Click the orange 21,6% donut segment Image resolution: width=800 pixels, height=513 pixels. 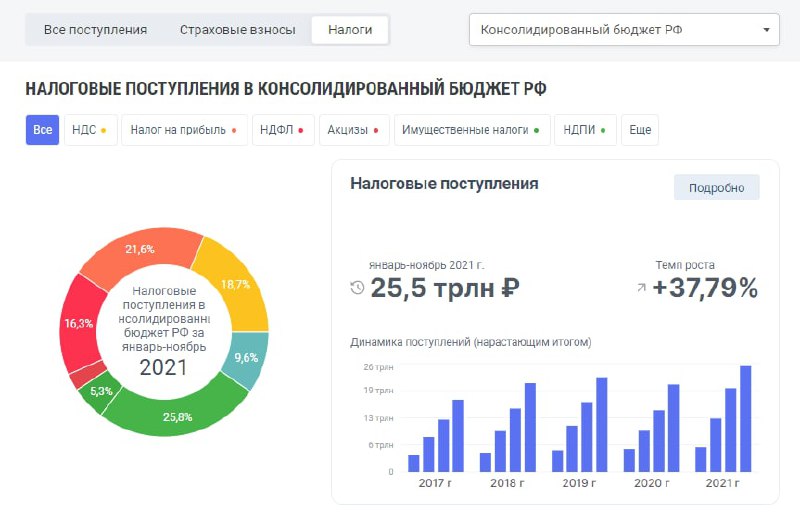(139, 248)
